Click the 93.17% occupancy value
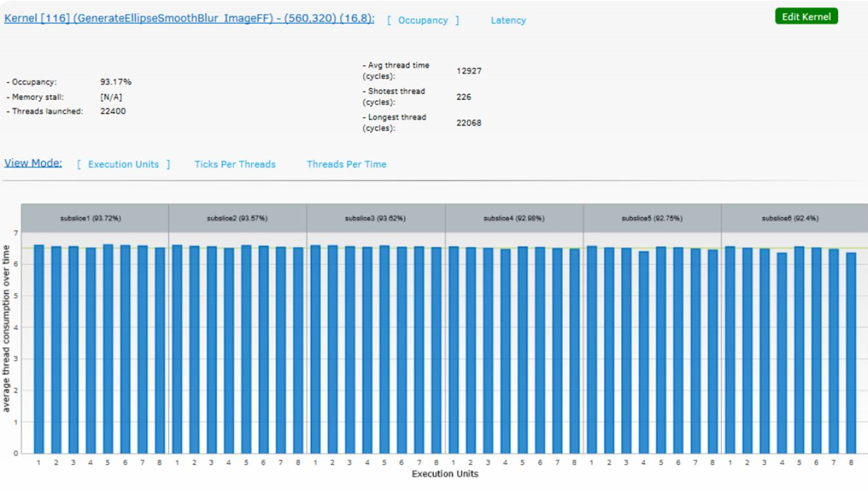The width and height of the screenshot is (868, 493). [115, 82]
